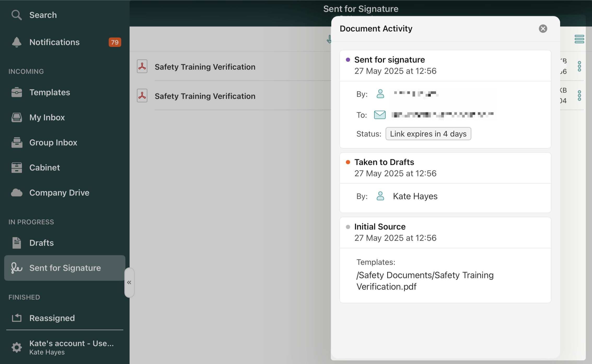Screen dimensions: 592x364
Task: Select the first Safety Training Verification file
Action: 205,67
